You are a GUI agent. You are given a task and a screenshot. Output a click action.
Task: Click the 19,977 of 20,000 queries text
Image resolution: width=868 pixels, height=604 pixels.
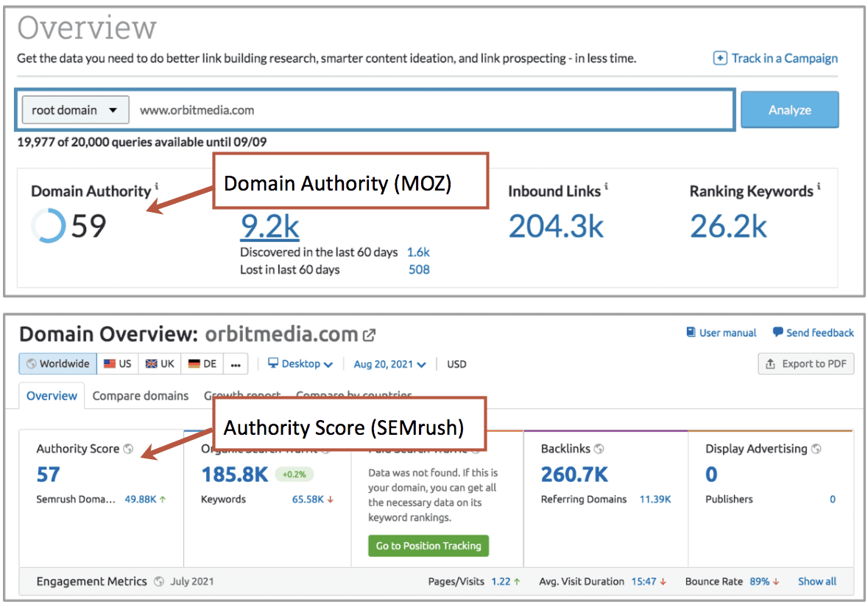[141, 142]
